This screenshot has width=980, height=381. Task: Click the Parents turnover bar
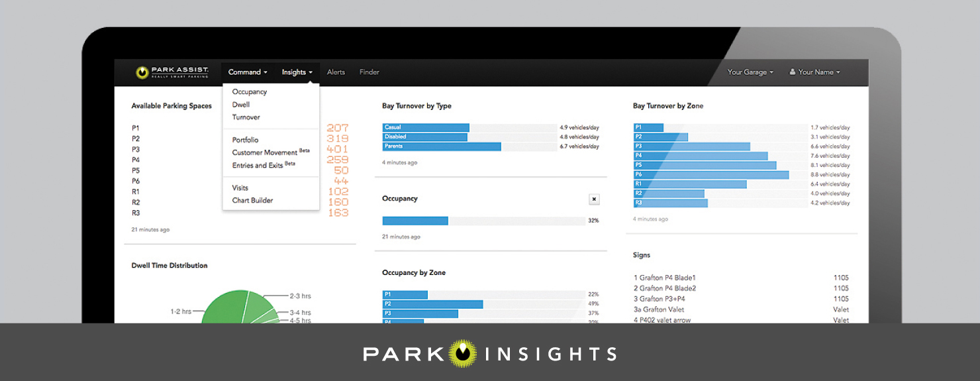[442, 146]
